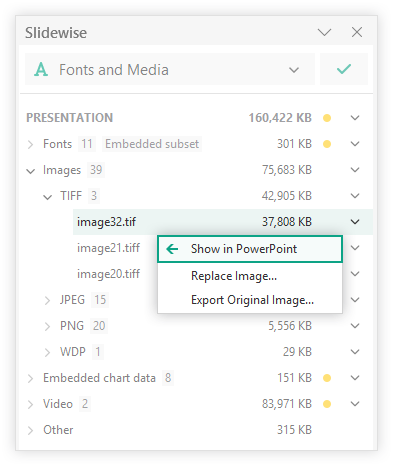This screenshot has height=466, width=393.
Task: Click the 315 KB Other size
Action: (294, 430)
